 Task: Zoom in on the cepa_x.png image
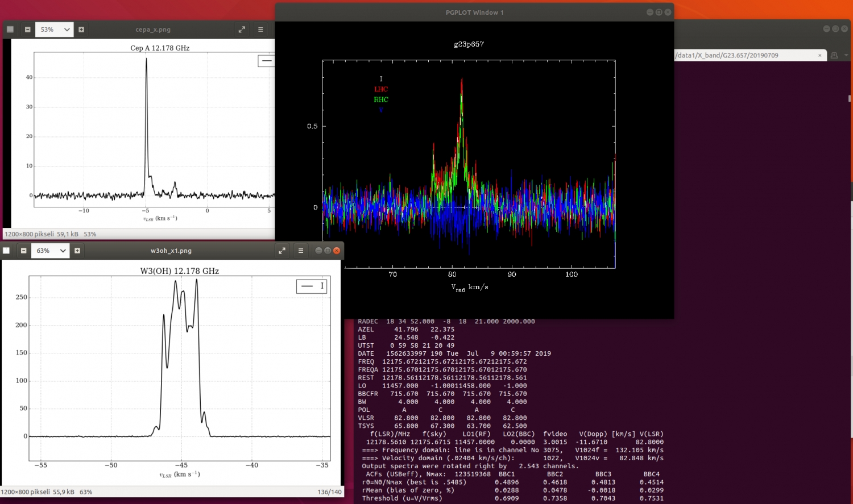81,30
